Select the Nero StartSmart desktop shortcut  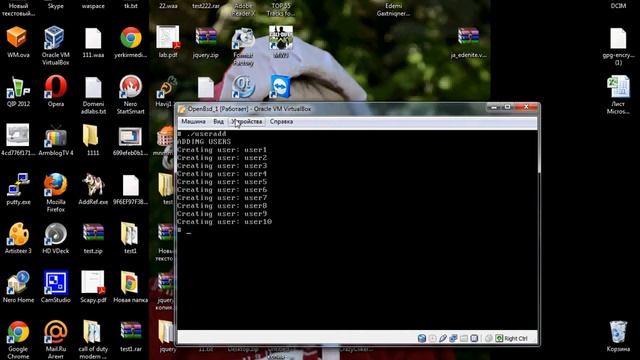(131, 95)
